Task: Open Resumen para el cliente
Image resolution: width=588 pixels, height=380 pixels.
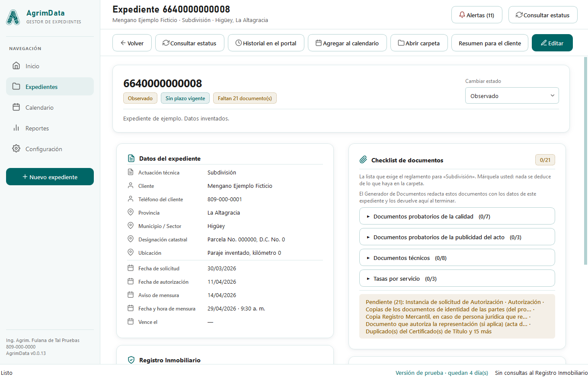Action: [x=490, y=43]
